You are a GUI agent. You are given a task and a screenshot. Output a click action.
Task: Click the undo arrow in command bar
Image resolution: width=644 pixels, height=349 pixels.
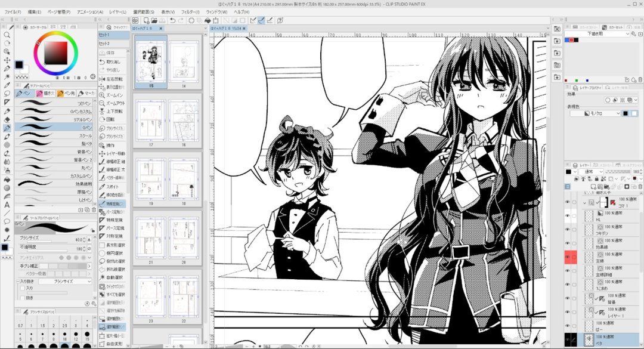pyautogui.click(x=172, y=20)
